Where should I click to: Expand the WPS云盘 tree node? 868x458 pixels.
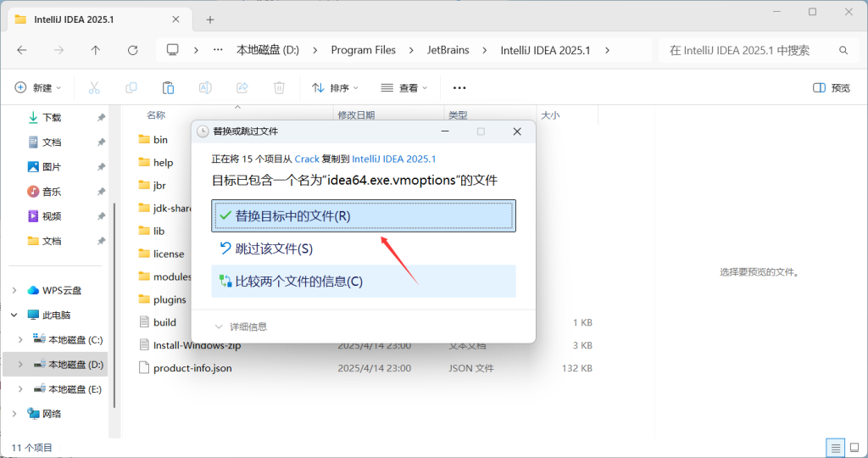(x=14, y=290)
